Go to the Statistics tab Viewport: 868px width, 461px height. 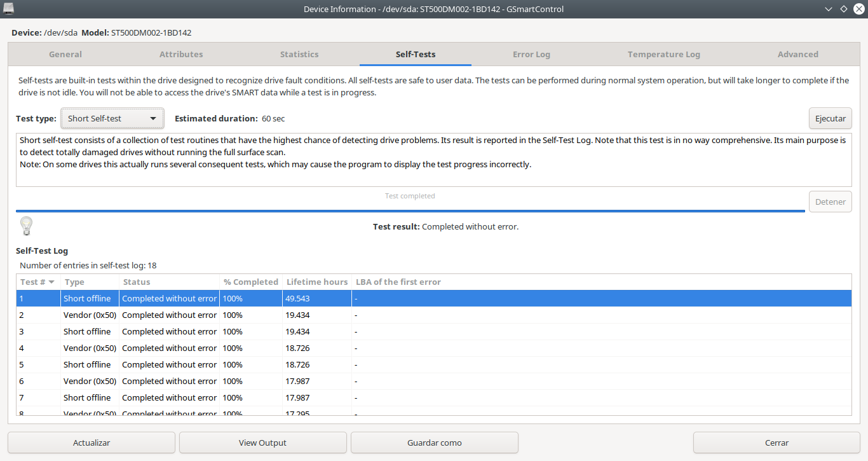pos(299,54)
